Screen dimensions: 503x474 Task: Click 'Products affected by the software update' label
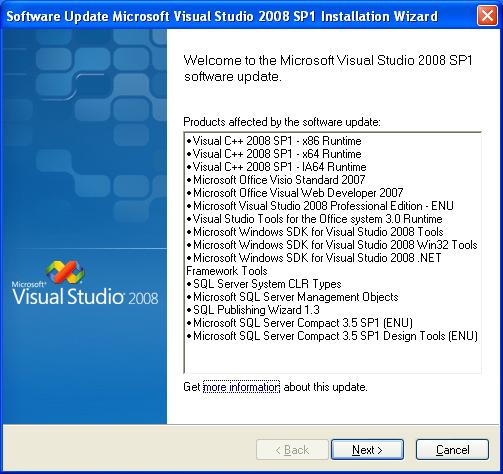pos(282,122)
